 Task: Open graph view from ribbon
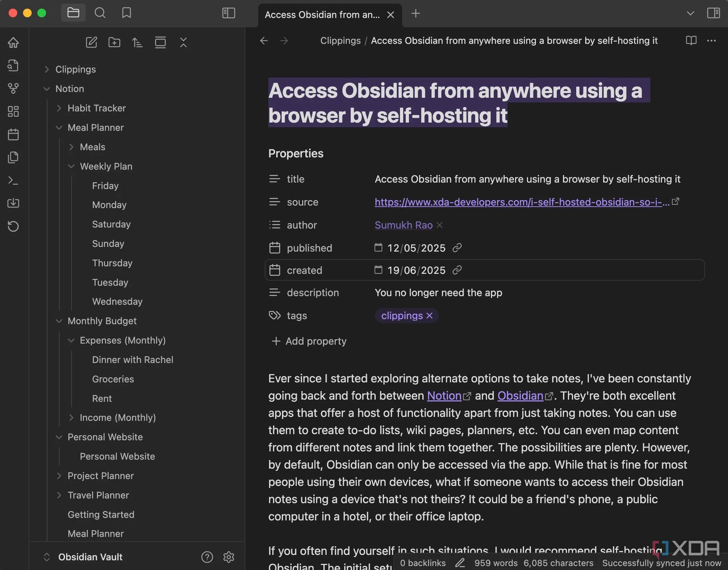[13, 88]
